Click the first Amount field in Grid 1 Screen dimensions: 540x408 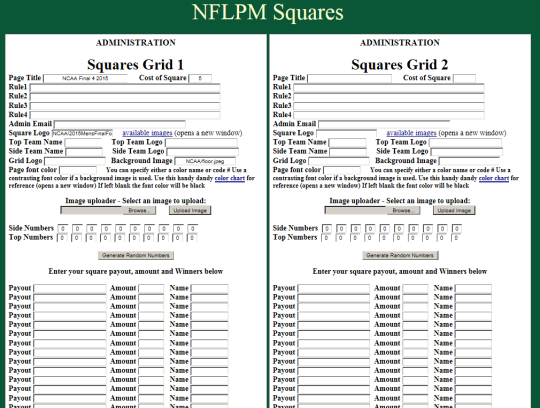(151, 289)
